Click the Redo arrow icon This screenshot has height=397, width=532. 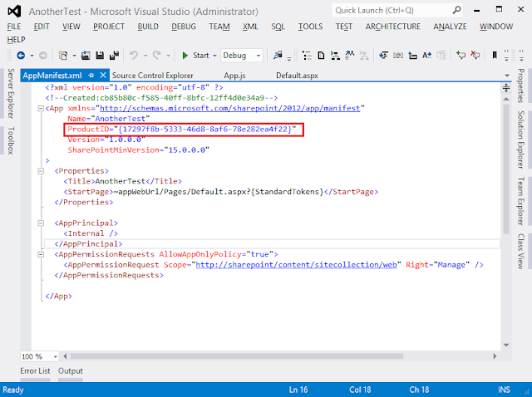click(x=157, y=56)
